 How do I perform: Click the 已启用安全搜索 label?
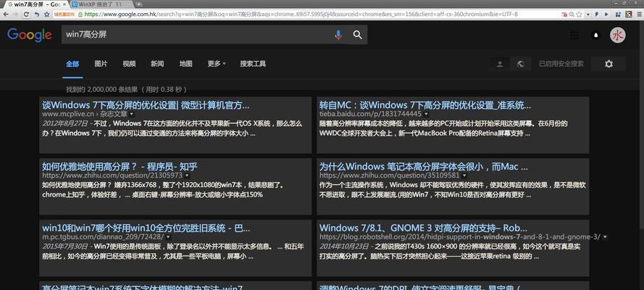click(561, 64)
